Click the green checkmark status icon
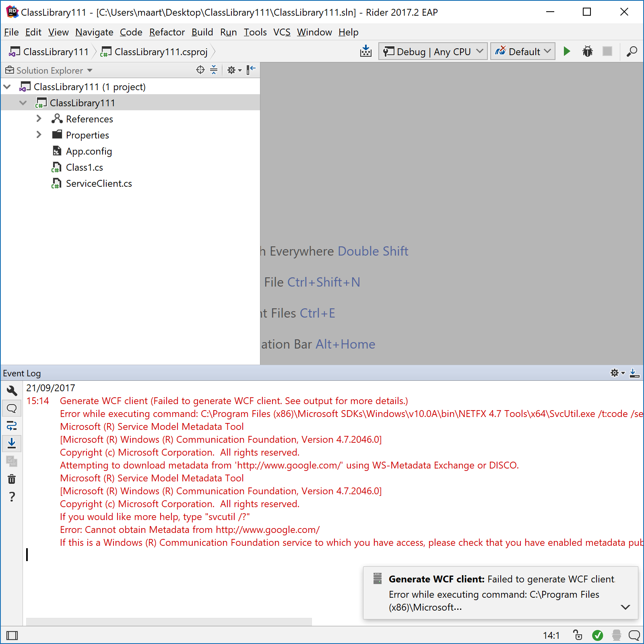The width and height of the screenshot is (644, 644). pyautogui.click(x=598, y=636)
